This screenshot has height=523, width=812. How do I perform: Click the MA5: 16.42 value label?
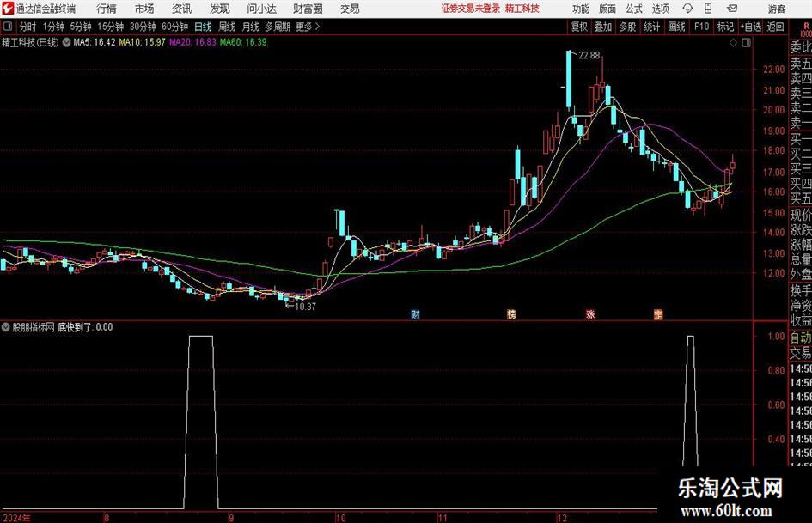(95, 42)
